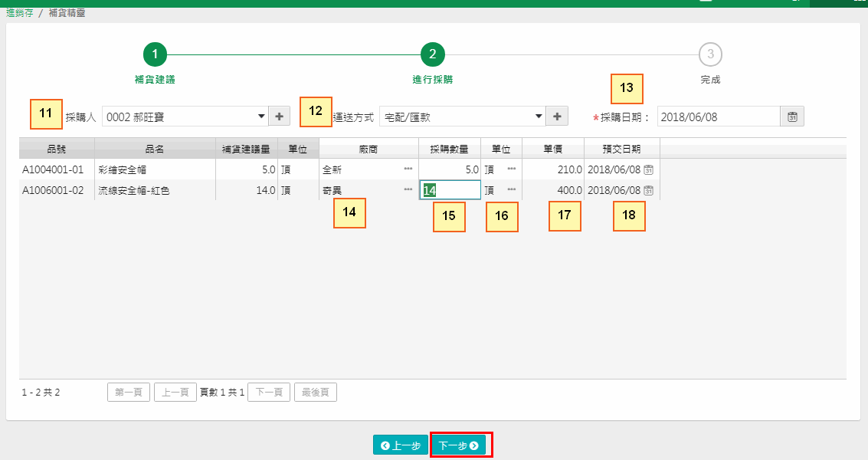Add a new 運送方式 with the plus button
The height and width of the screenshot is (460, 868).
coord(557,117)
